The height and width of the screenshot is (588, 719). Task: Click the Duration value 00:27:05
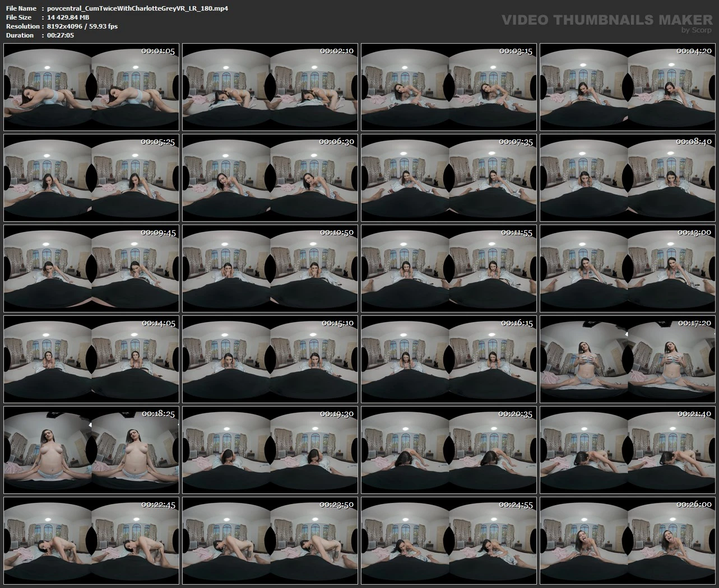61,35
